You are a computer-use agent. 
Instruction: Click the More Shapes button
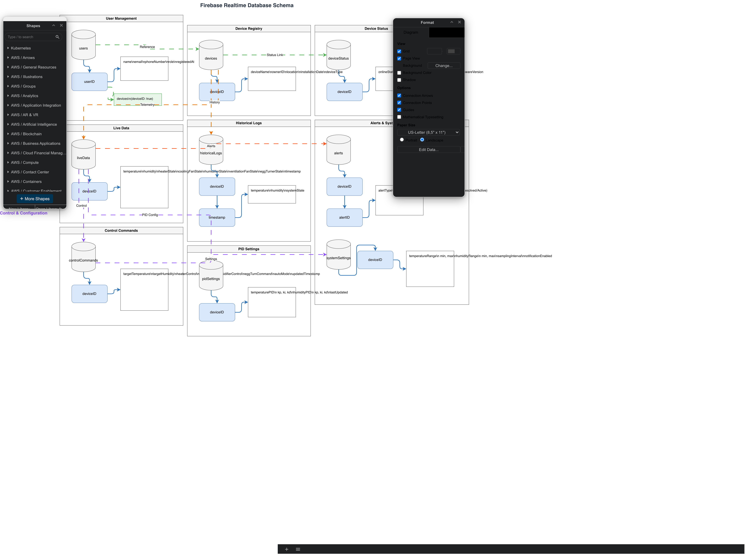pos(35,199)
